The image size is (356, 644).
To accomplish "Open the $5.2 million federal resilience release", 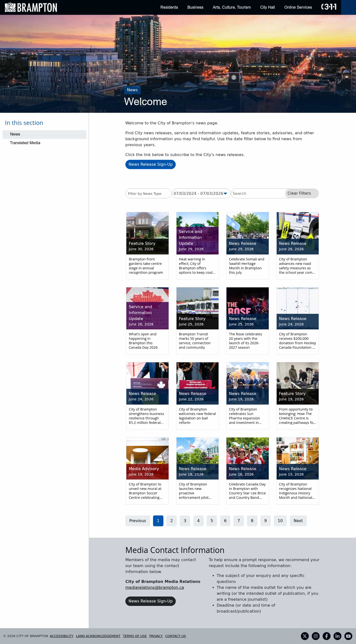I will (x=147, y=396).
